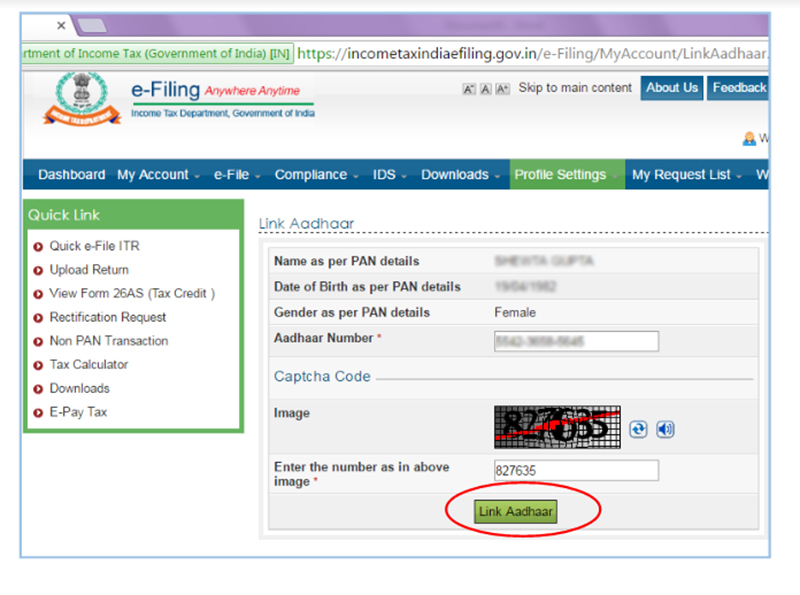This screenshot has height=595, width=800.
Task: Focus the captcha number entry field
Action: click(x=576, y=471)
